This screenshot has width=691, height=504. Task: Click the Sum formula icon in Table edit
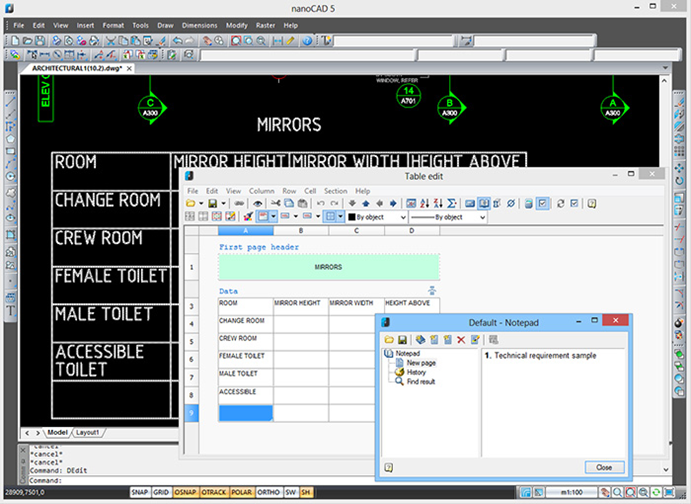click(452, 203)
